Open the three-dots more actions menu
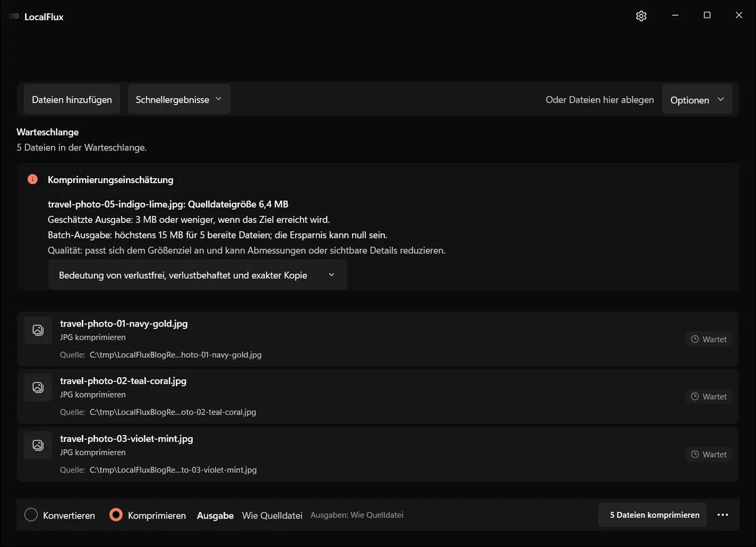This screenshot has height=547, width=756. click(x=723, y=515)
